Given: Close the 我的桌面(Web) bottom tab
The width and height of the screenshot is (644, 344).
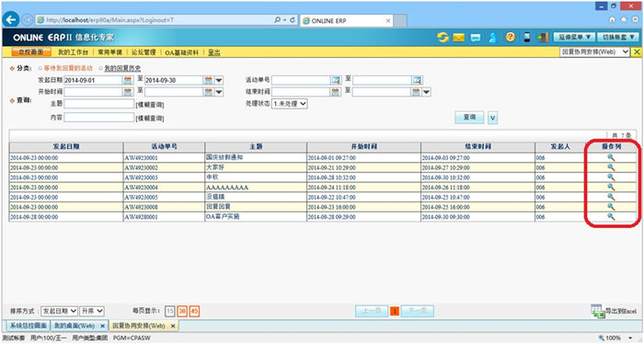Looking at the screenshot, I should pos(102,326).
